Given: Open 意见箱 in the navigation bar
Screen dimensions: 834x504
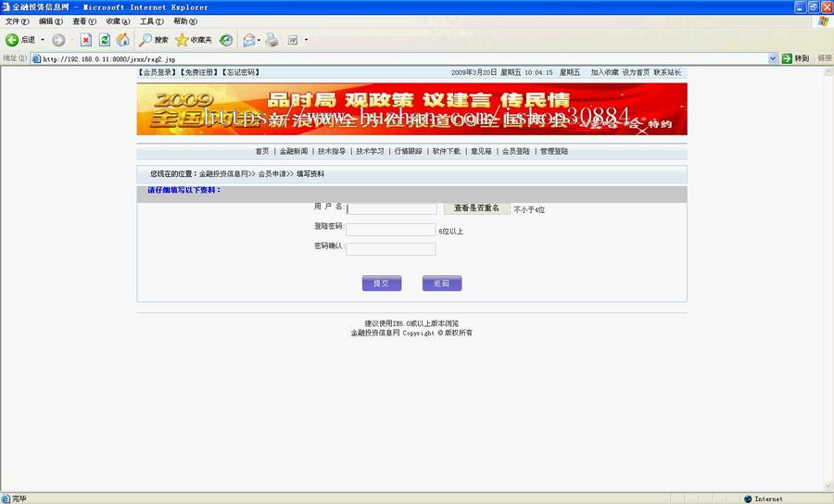Looking at the screenshot, I should [x=481, y=152].
